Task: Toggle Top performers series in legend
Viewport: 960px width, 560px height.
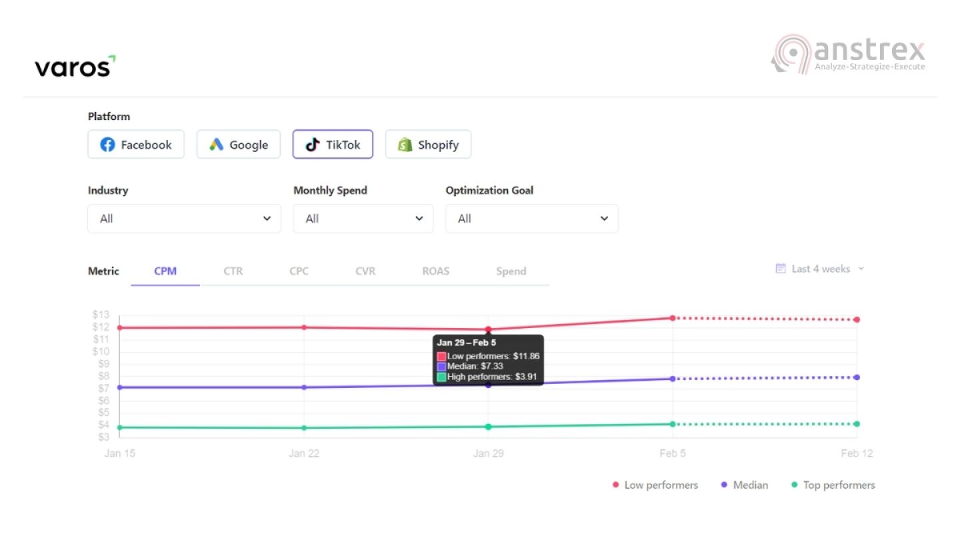Action: coord(833,485)
